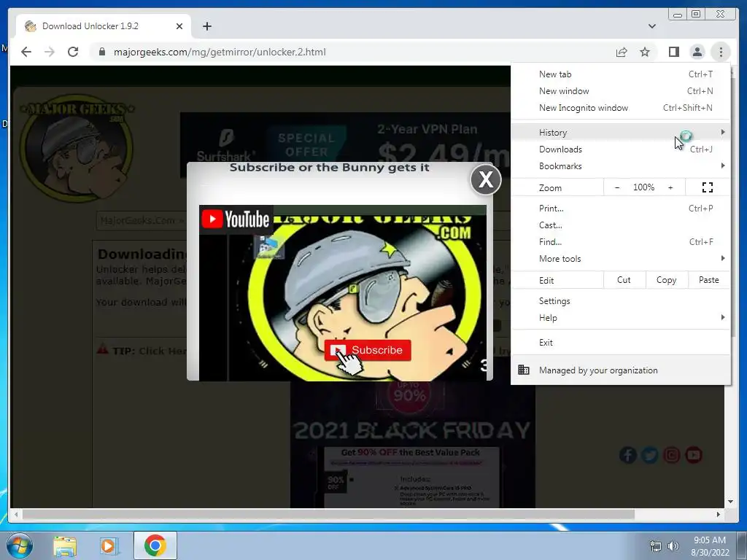Increase zoom with plus button

point(670,187)
